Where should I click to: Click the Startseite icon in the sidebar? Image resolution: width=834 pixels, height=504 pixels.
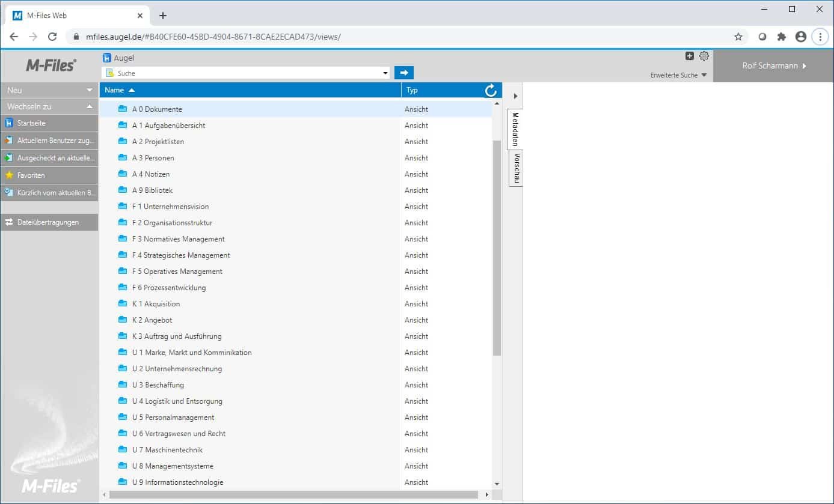(x=9, y=123)
